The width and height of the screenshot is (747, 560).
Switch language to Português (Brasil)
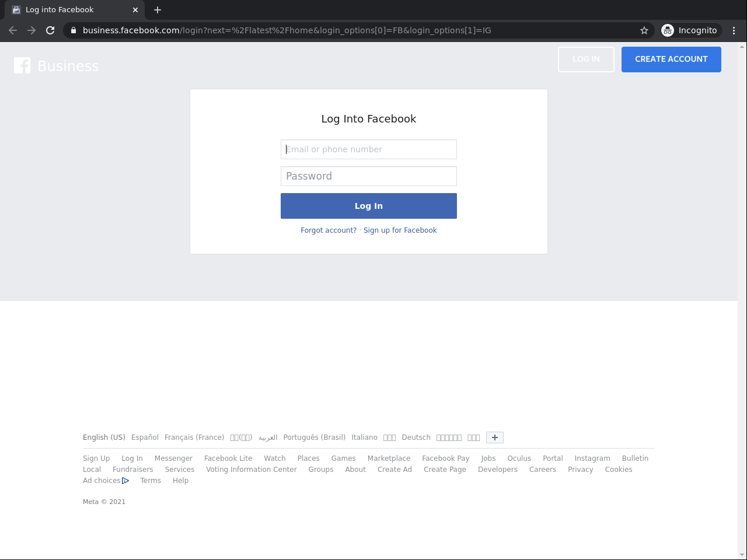tap(315, 437)
